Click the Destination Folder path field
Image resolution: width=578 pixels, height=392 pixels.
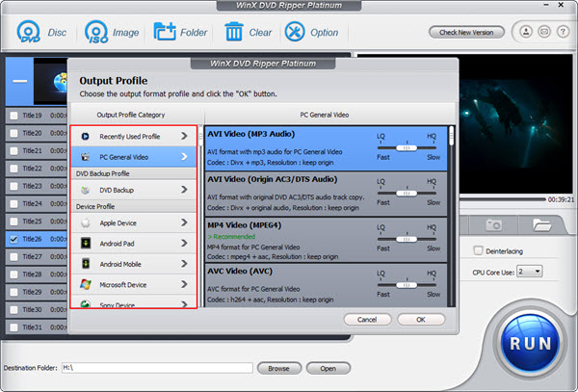click(157, 368)
